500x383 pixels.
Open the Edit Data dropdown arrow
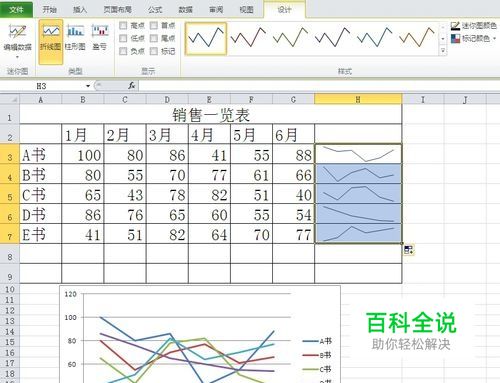(x=17, y=57)
